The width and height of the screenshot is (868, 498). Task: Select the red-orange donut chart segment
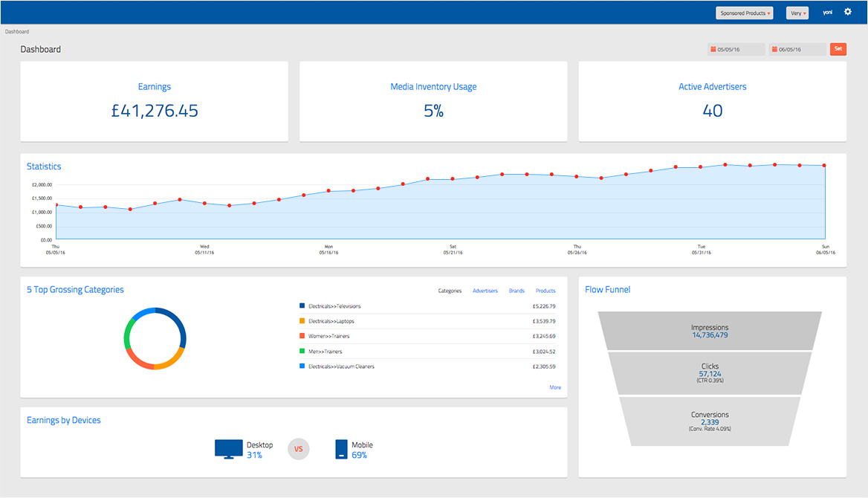click(x=137, y=360)
